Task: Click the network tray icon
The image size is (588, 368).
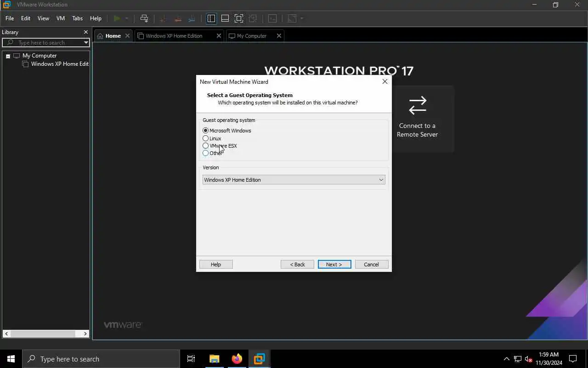Action: click(x=518, y=359)
